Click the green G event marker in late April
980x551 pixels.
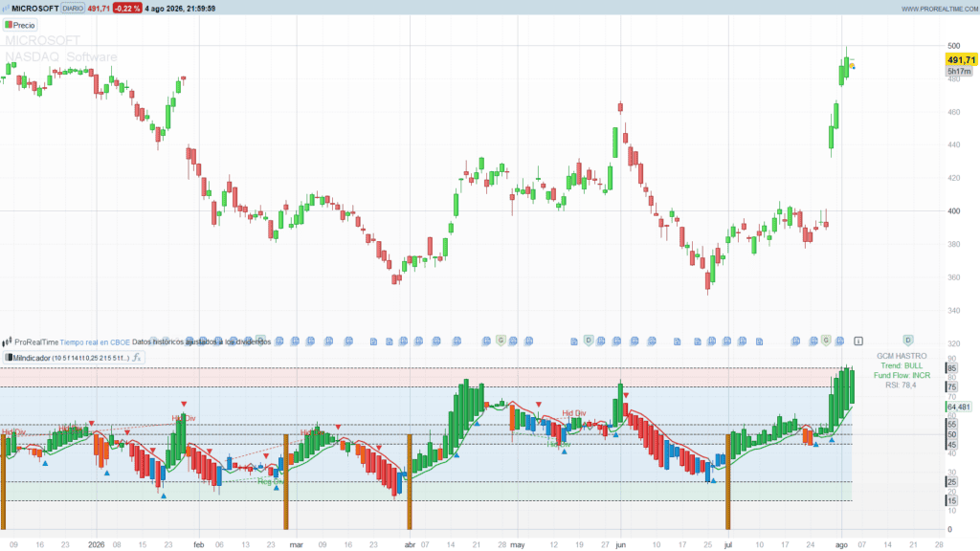[x=501, y=340]
